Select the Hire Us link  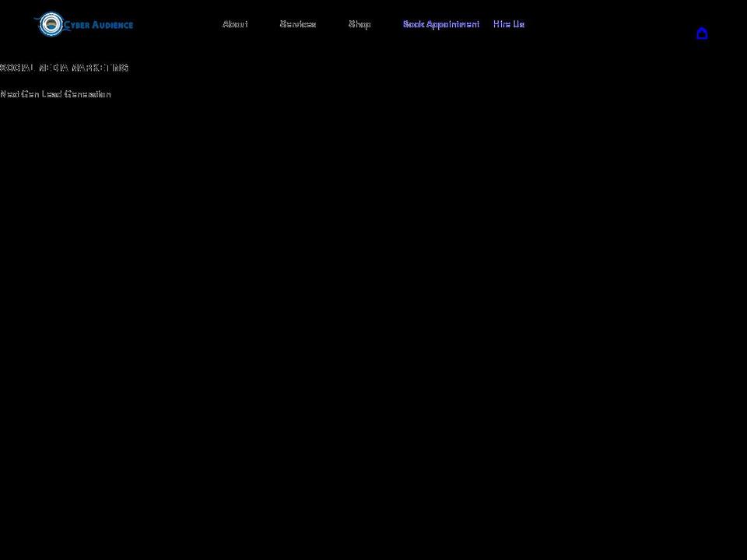coord(508,24)
